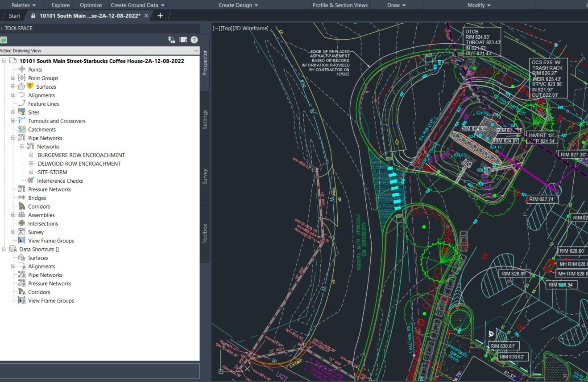Click the Corridors road icon under drawing
This screenshot has width=588, height=382.
(x=22, y=206)
